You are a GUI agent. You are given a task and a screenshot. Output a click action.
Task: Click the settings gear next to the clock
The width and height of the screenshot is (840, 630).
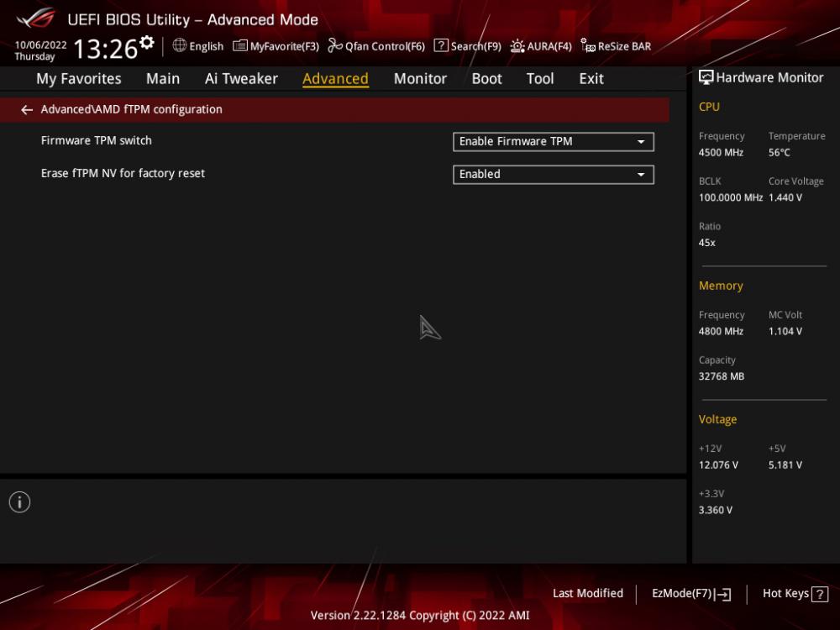tap(147, 42)
